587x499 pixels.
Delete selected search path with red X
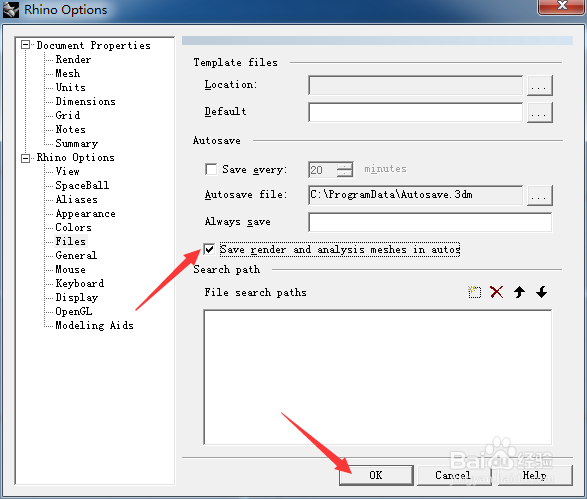tap(496, 292)
